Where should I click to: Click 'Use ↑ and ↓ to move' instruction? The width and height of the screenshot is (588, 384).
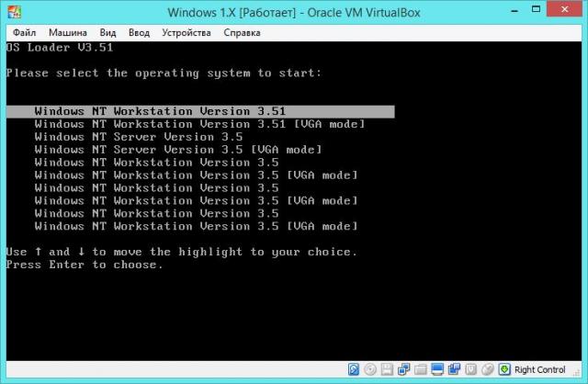point(182,252)
